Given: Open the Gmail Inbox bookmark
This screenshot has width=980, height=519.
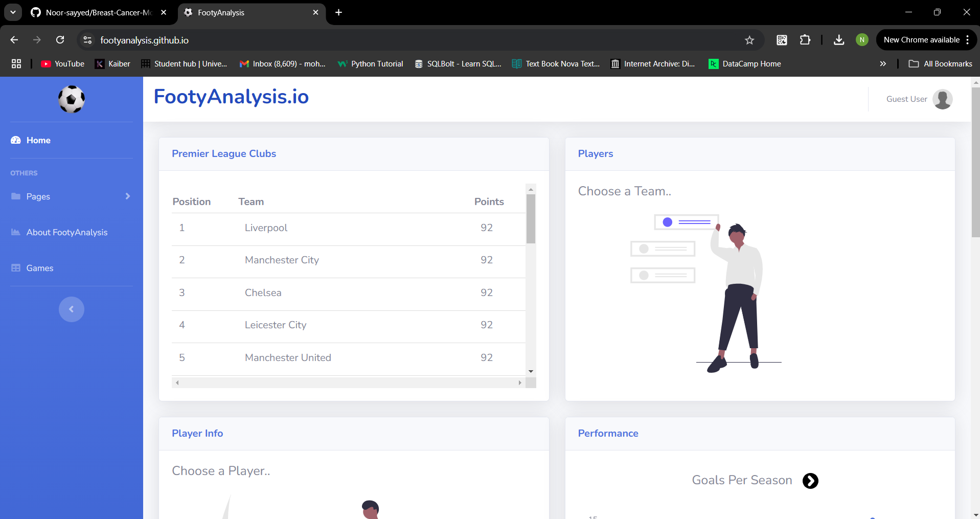Looking at the screenshot, I should 282,64.
